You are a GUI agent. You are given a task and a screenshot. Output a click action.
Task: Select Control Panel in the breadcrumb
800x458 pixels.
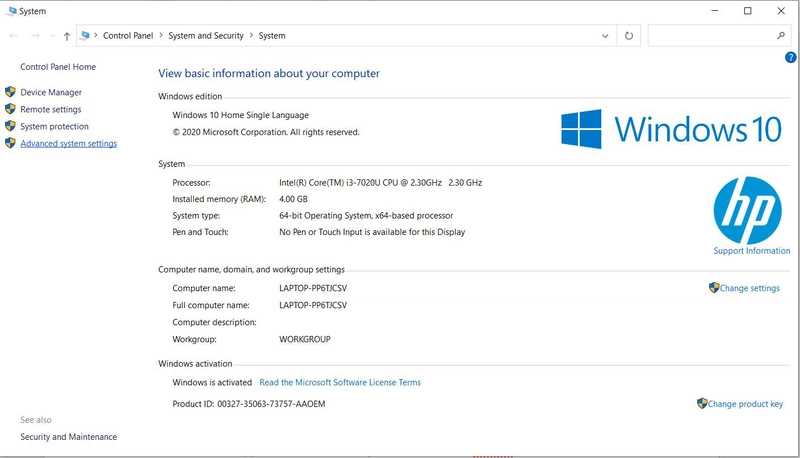[128, 36]
